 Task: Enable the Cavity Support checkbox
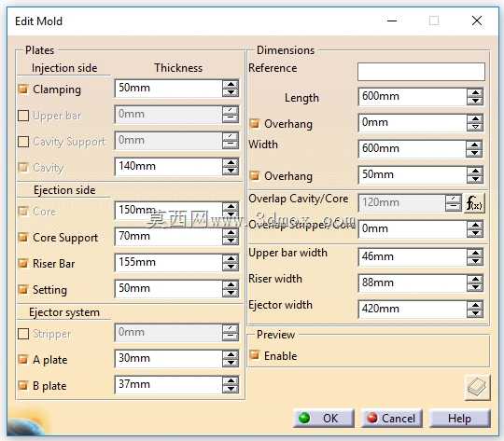pos(23,142)
